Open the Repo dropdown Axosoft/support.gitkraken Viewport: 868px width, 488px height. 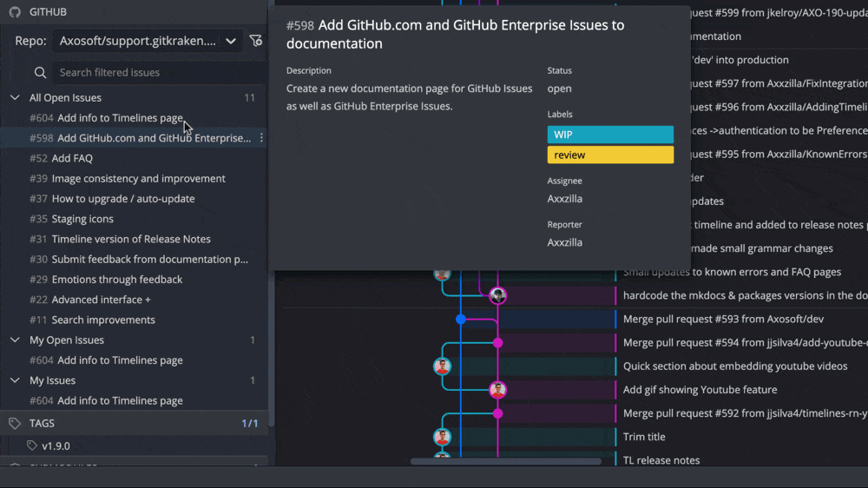coord(148,41)
